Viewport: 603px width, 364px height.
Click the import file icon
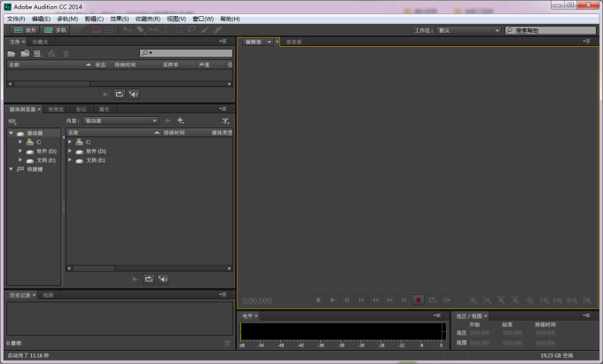(25, 54)
